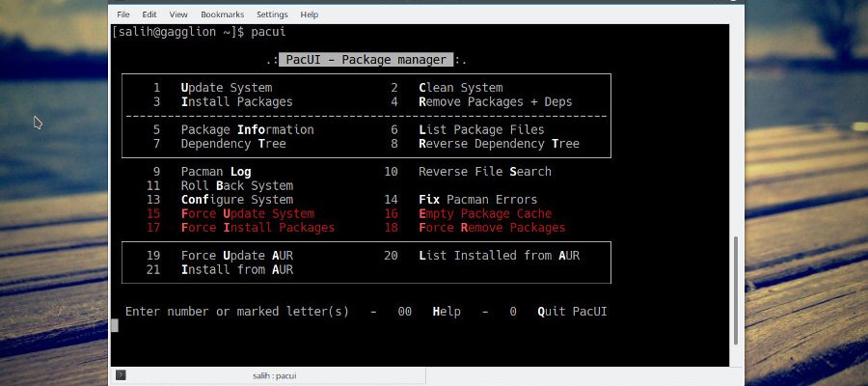
Task: Click the 'Roll Back System' entry
Action: tap(237, 185)
